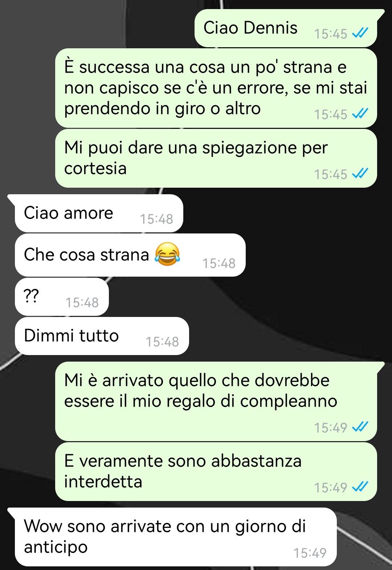Select the "Wow sono arrivate con un giorno" message
Screen dimensions: 392x570
[x=172, y=537]
